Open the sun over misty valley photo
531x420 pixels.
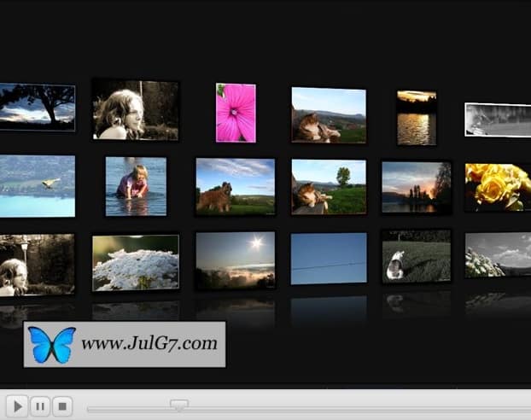236,260
